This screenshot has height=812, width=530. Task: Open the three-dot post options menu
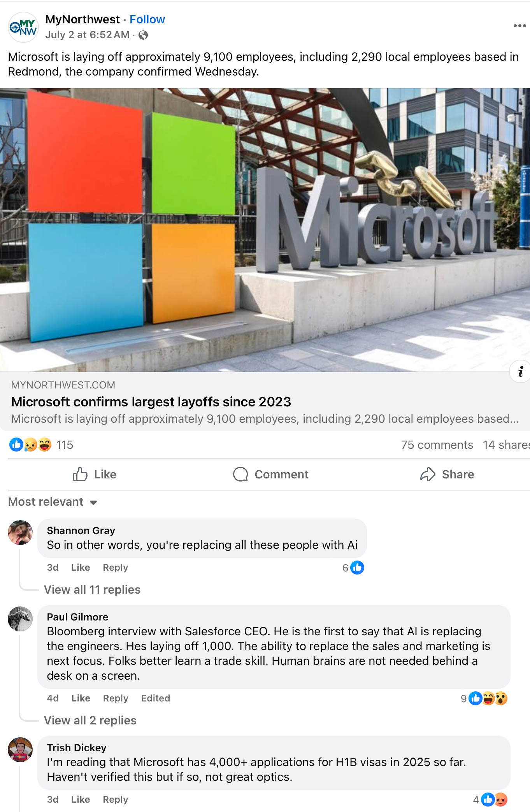click(x=519, y=26)
